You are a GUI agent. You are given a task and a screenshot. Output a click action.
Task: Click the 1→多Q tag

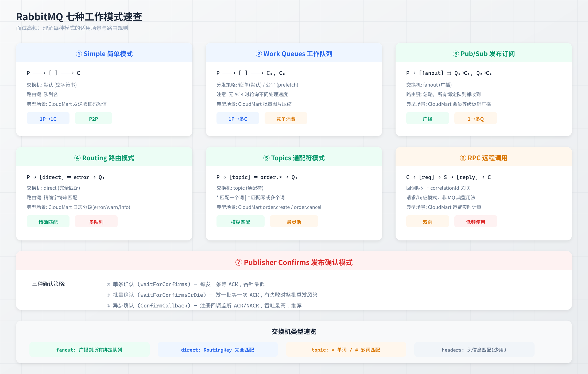[x=476, y=119]
